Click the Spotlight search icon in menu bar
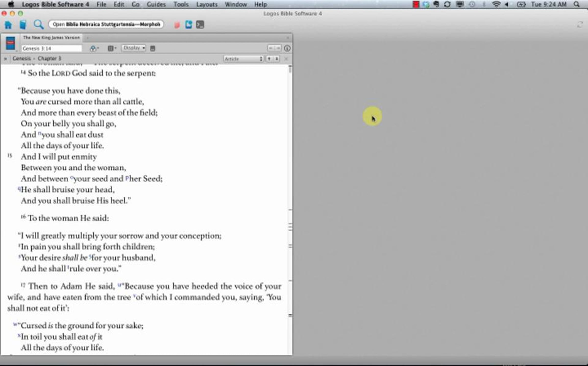 click(x=576, y=4)
